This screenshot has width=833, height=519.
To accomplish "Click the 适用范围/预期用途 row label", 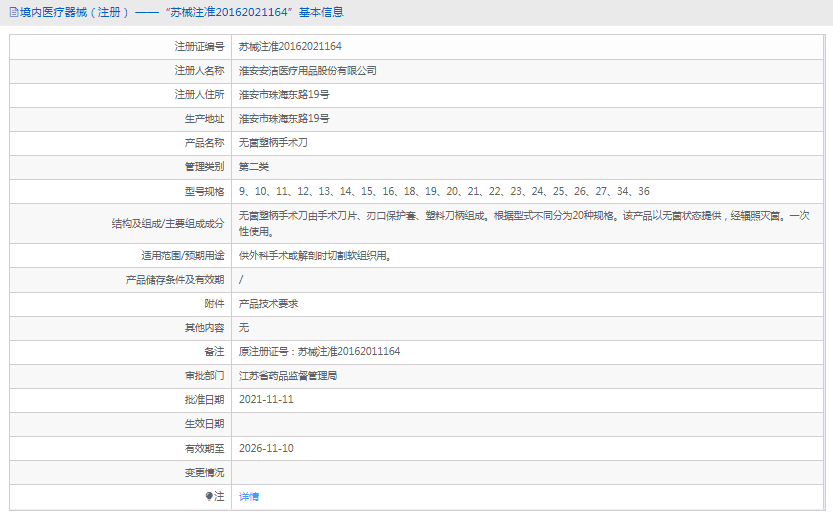I will pos(183,256).
